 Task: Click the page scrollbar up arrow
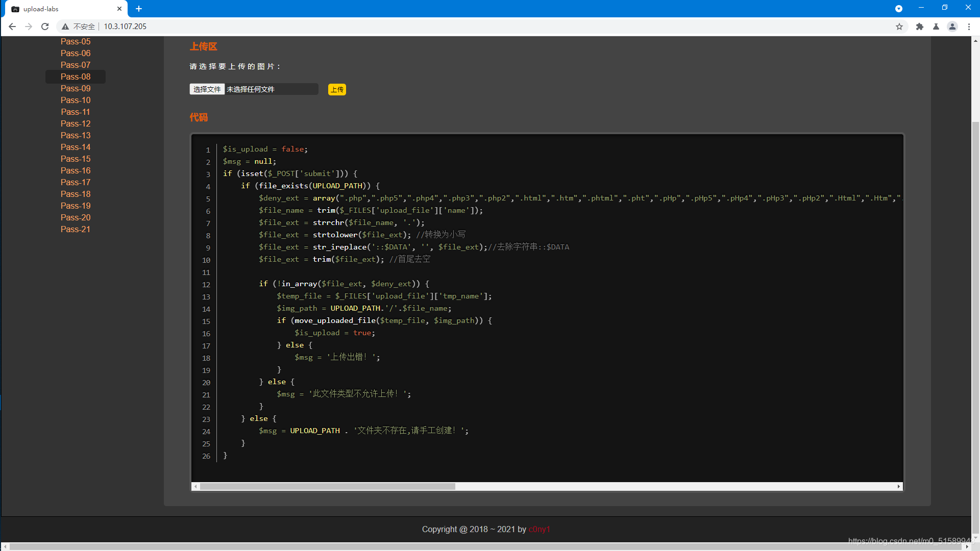pos(975,40)
